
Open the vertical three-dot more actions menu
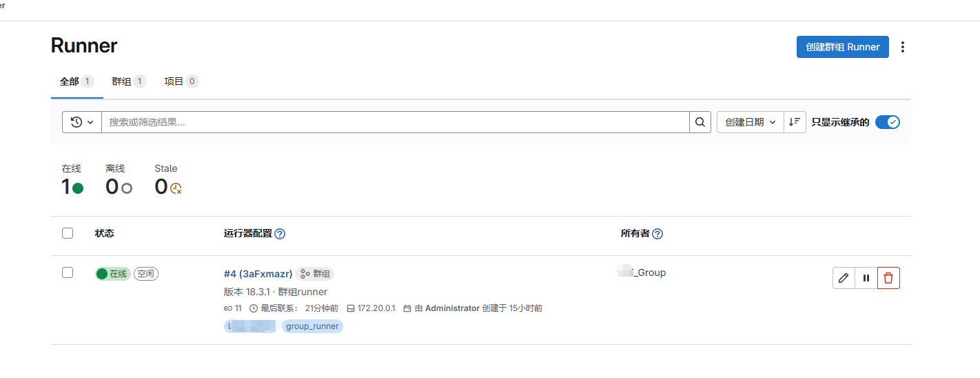tap(903, 47)
